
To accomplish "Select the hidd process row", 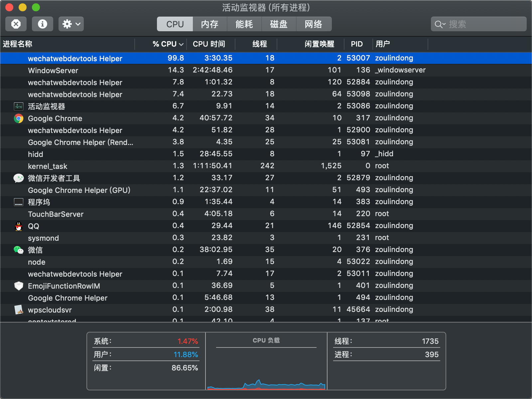I will click(x=266, y=154).
